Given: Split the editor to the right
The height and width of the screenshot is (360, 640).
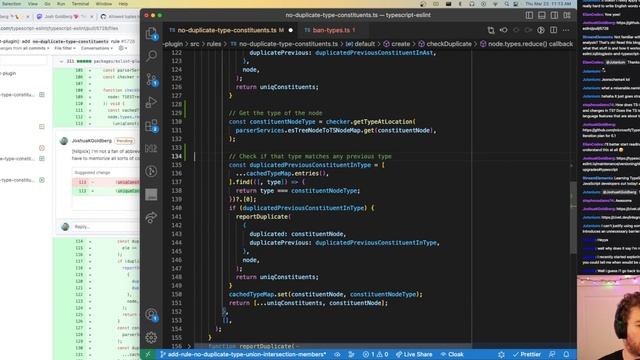Looking at the screenshot, I should 553,30.
